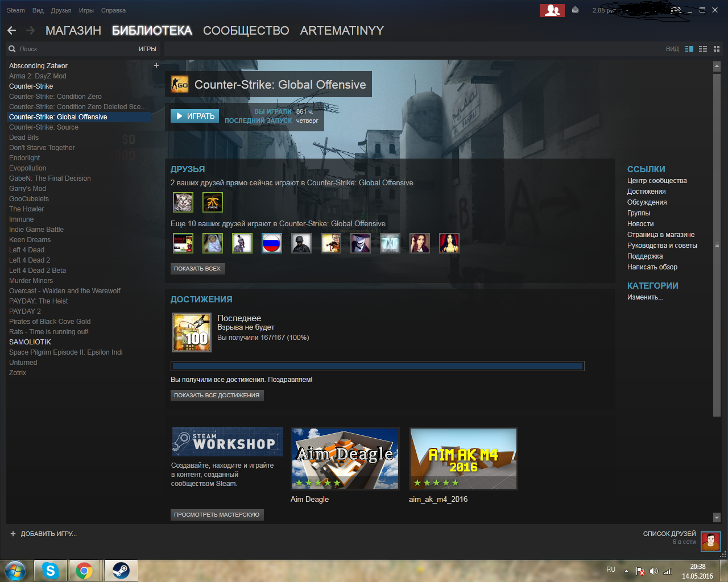Screen dimensions: 728x582
Task: Click the RU language indicator
Action: (x=611, y=569)
